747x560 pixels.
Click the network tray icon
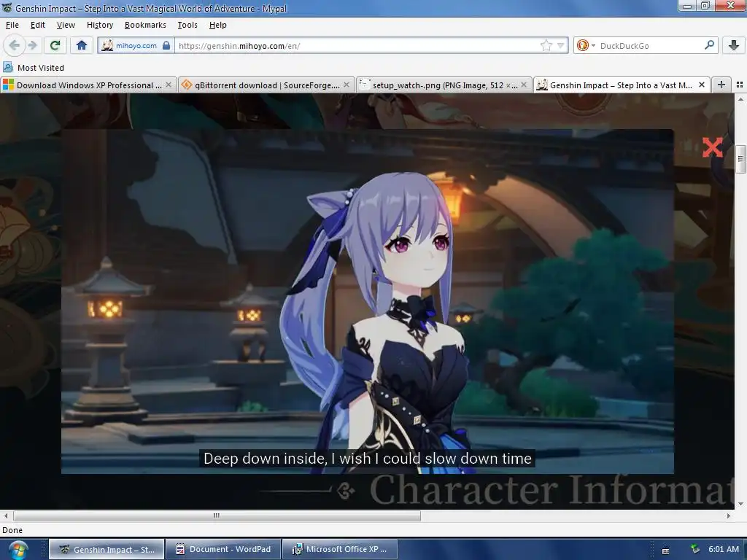point(695,549)
